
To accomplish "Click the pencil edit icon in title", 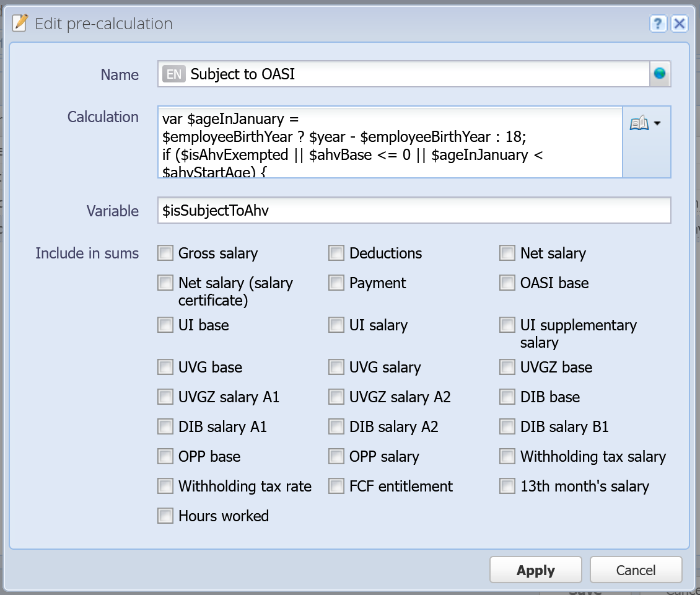I will coord(20,23).
